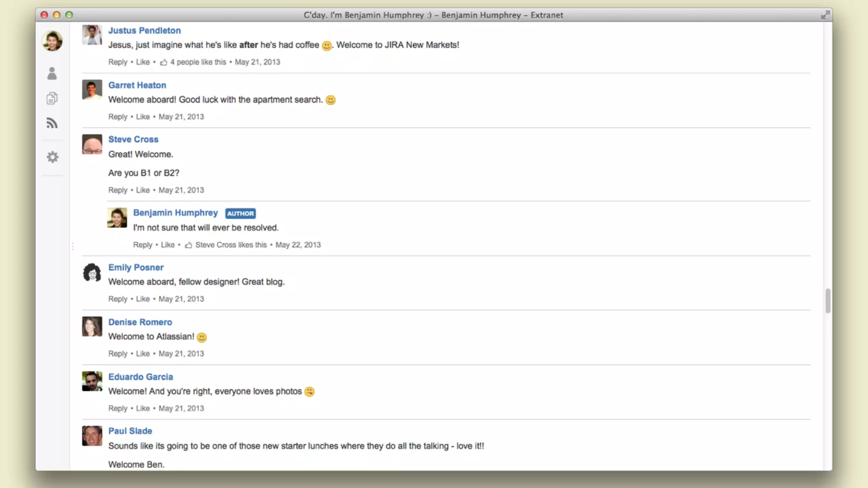
Task: Click the people icon in sidebar
Action: [x=52, y=73]
